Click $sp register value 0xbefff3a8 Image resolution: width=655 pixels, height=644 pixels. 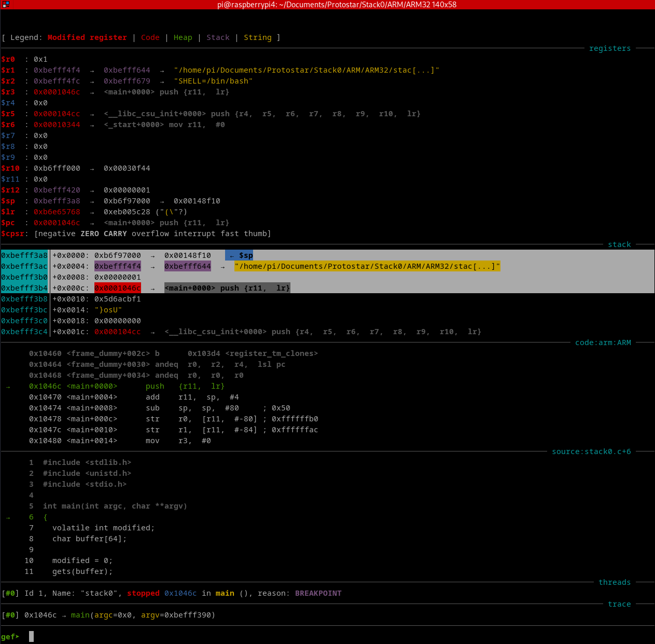point(57,201)
